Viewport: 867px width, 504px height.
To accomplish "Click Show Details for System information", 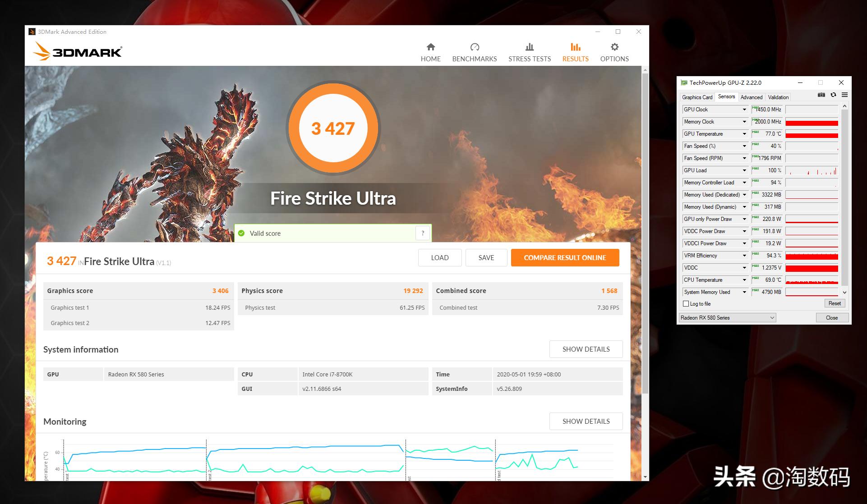I will tap(586, 349).
